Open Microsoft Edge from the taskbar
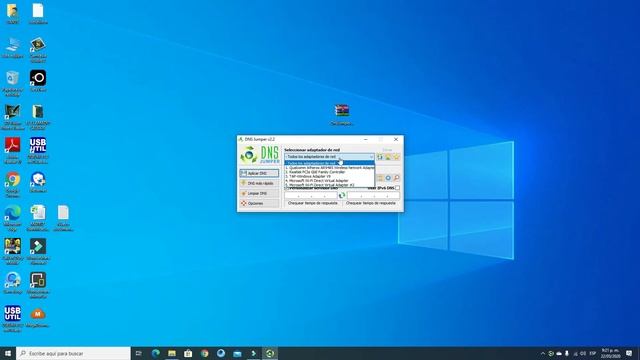The width and height of the screenshot is (640, 360). click(156, 353)
